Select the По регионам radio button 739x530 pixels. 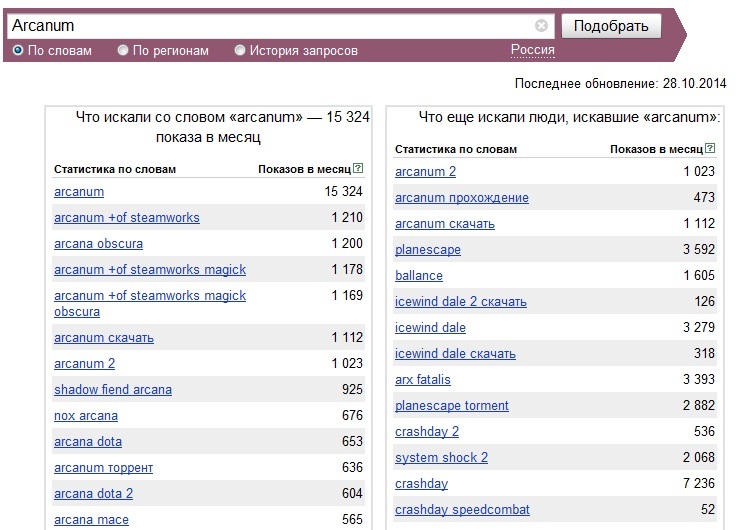[123, 50]
